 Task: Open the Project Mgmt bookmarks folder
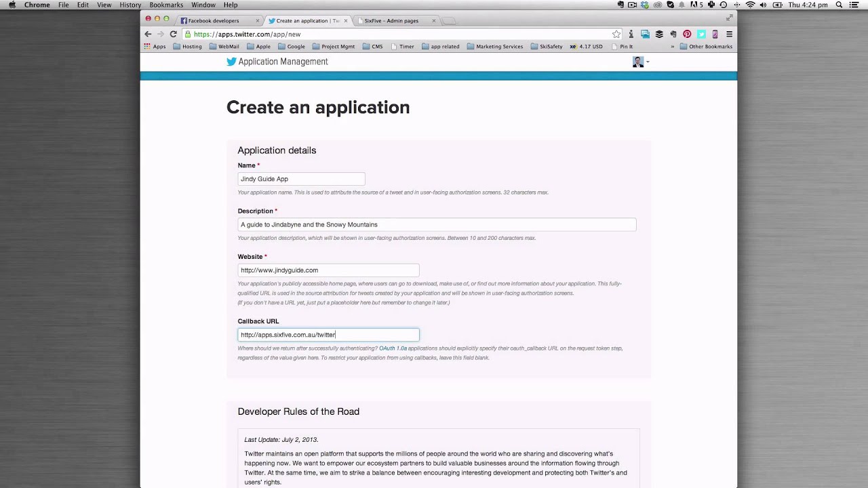click(334, 47)
